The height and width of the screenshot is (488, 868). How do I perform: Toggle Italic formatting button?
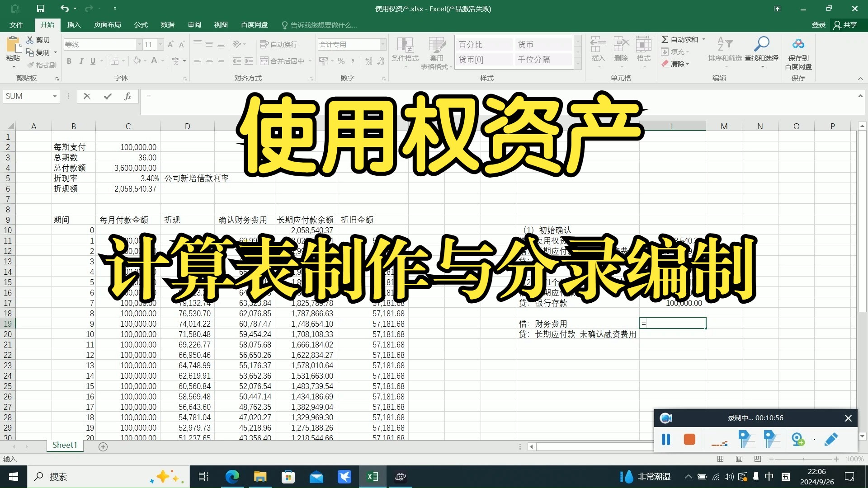point(81,61)
